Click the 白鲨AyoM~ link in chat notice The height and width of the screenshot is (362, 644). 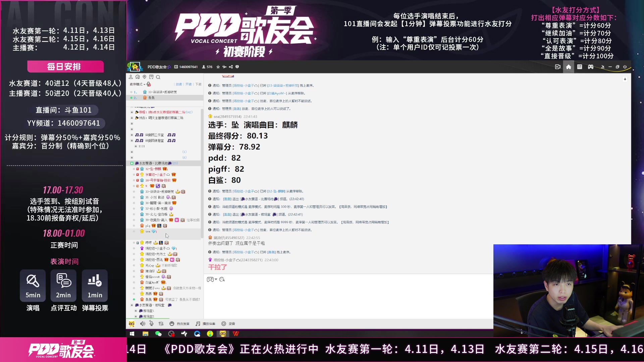click(277, 94)
